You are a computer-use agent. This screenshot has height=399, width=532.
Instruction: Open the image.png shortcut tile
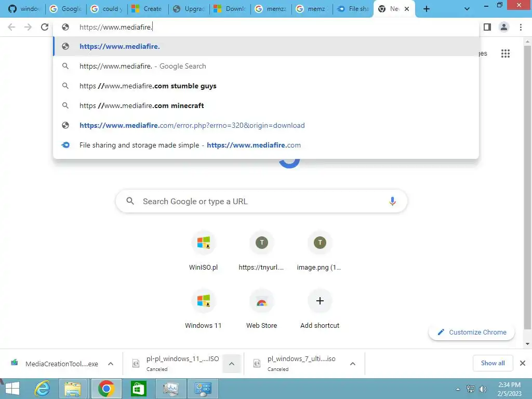click(320, 251)
